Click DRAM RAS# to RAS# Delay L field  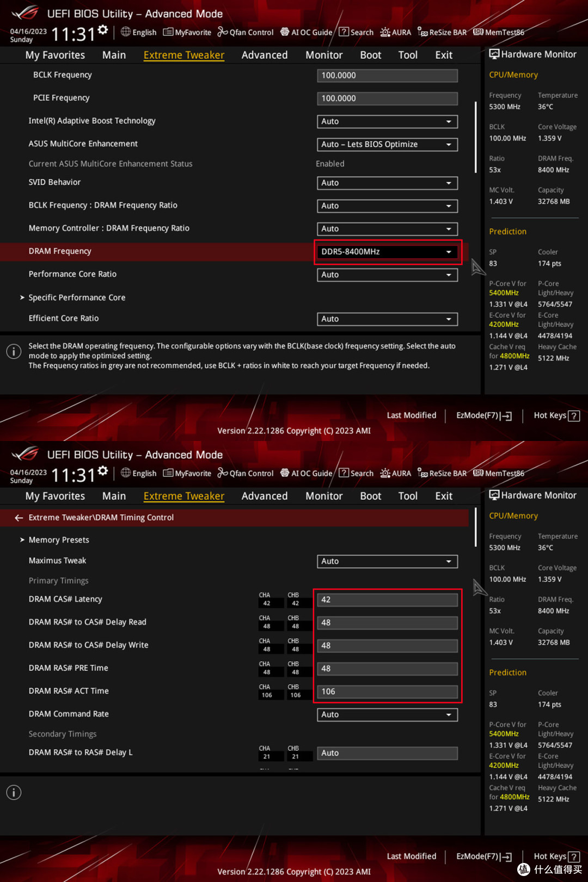click(387, 754)
